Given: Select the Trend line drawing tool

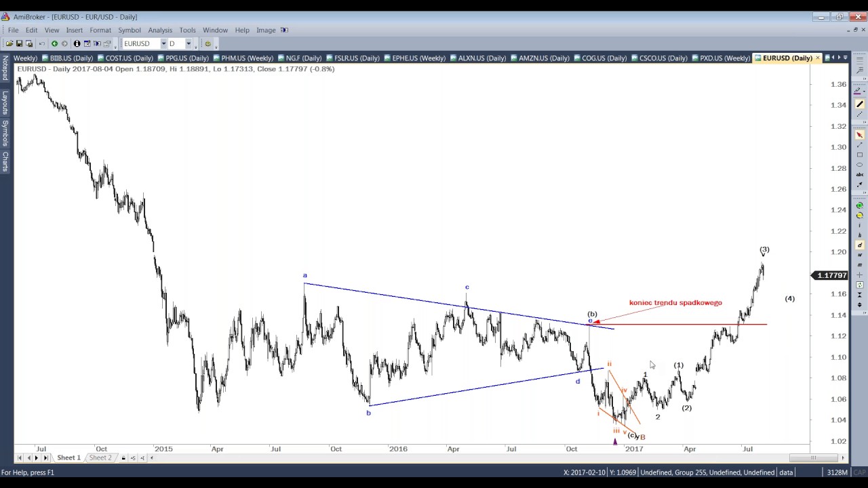Looking at the screenshot, I should click(x=860, y=145).
